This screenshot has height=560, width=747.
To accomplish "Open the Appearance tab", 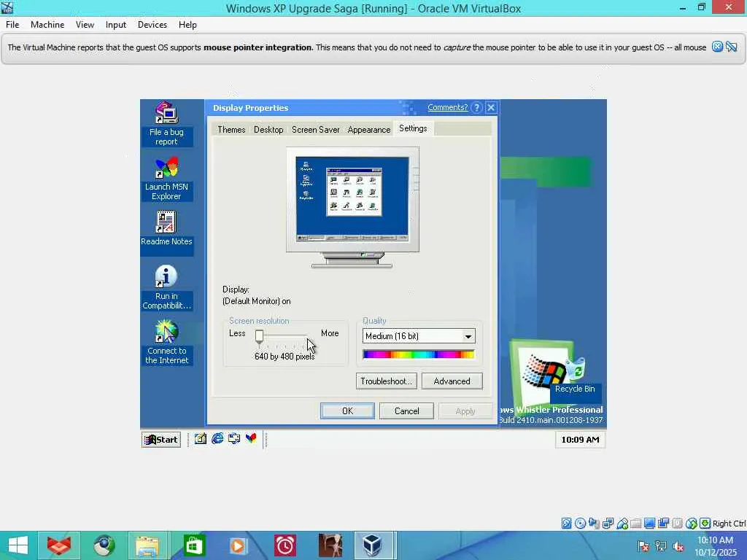I will 368,130.
